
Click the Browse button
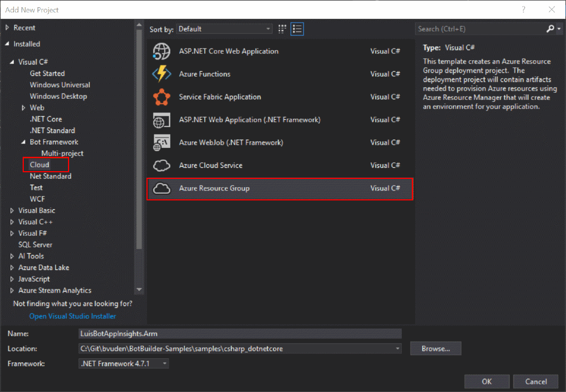pyautogui.click(x=435, y=348)
